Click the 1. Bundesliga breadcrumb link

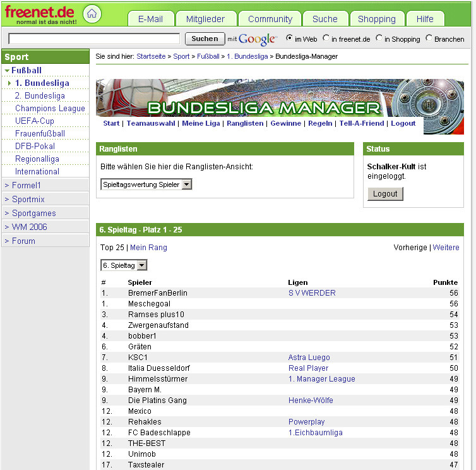pyautogui.click(x=247, y=56)
